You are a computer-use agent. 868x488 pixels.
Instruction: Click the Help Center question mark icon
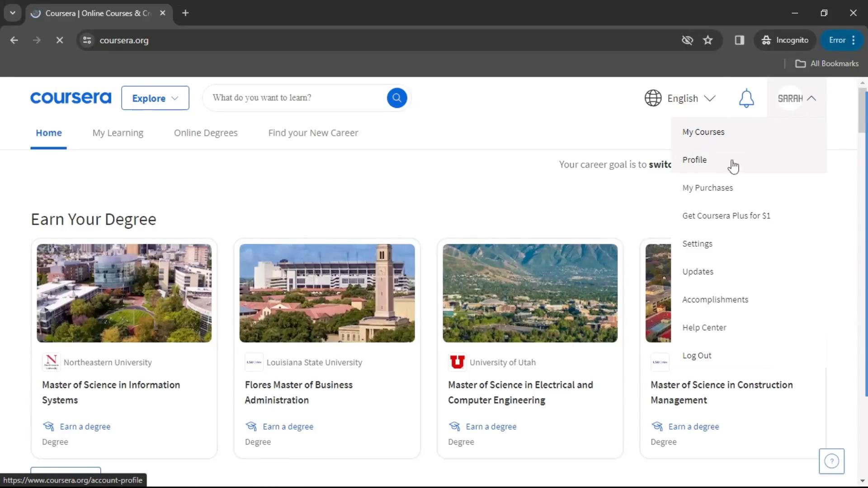click(x=832, y=461)
